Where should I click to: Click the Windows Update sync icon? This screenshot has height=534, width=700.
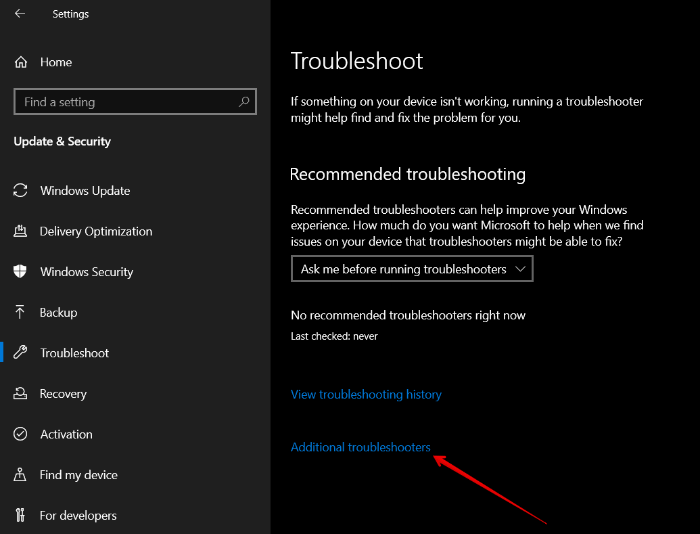click(x=20, y=191)
